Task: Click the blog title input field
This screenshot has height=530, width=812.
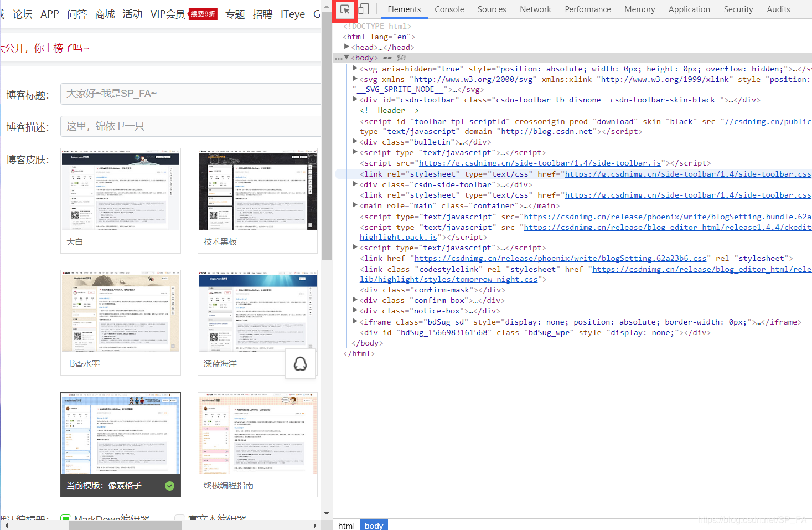Action: (x=190, y=94)
